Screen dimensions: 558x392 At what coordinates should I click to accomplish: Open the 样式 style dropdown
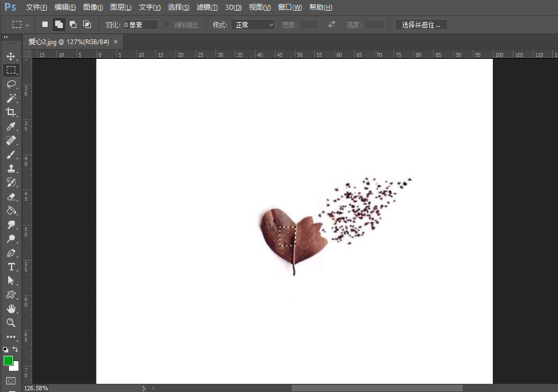click(253, 24)
